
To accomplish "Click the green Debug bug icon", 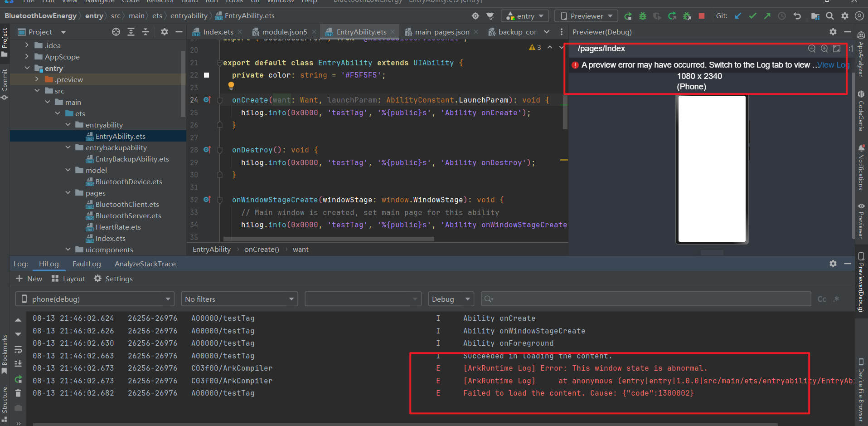I will click(643, 16).
